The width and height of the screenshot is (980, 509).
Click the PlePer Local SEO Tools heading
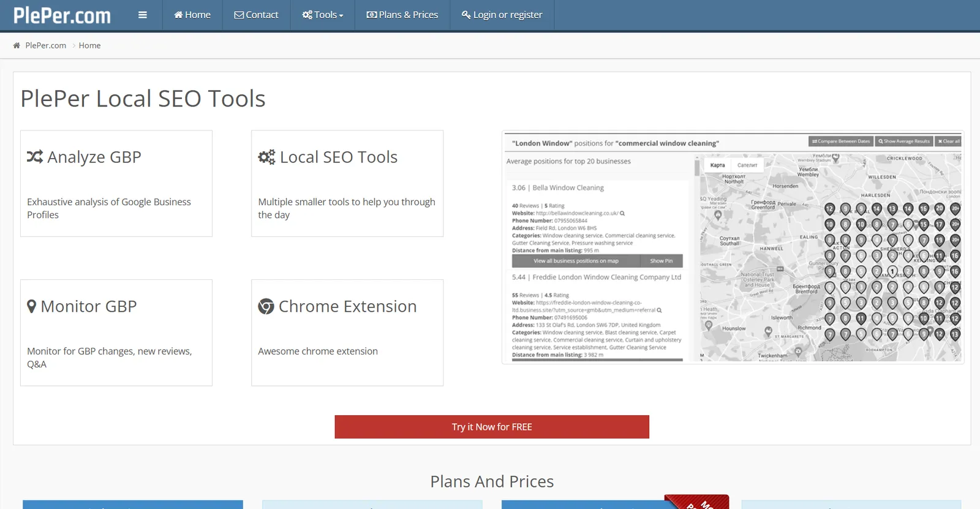pyautogui.click(x=143, y=99)
